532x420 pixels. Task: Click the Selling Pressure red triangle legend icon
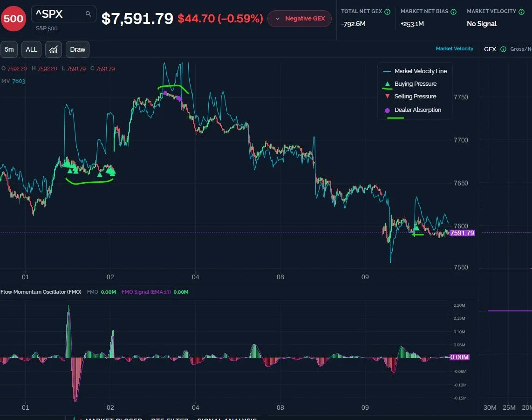pos(387,96)
